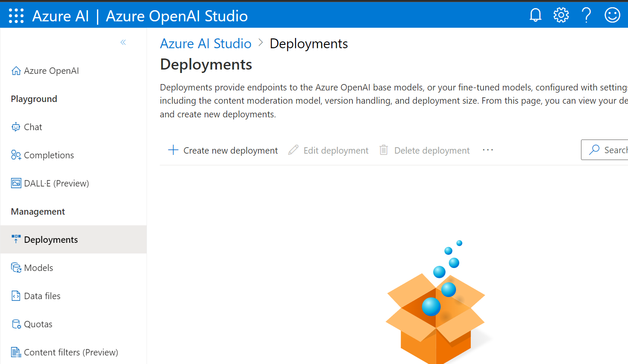This screenshot has width=628, height=364.
Task: Click the Azure AI Studio breadcrumb link
Action: (x=205, y=44)
